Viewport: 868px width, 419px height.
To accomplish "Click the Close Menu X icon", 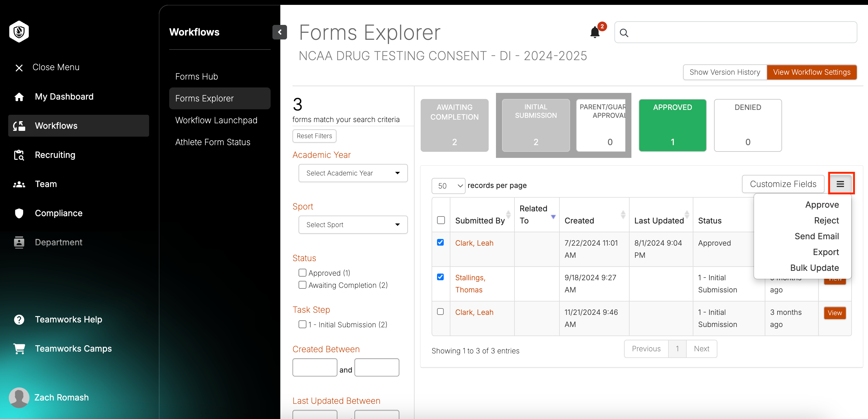I will coord(19,68).
